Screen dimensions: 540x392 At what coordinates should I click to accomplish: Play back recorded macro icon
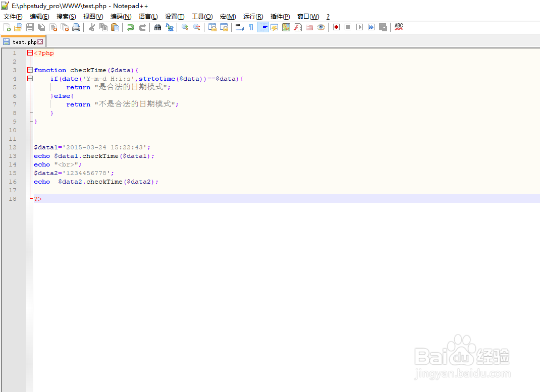[x=359, y=27]
